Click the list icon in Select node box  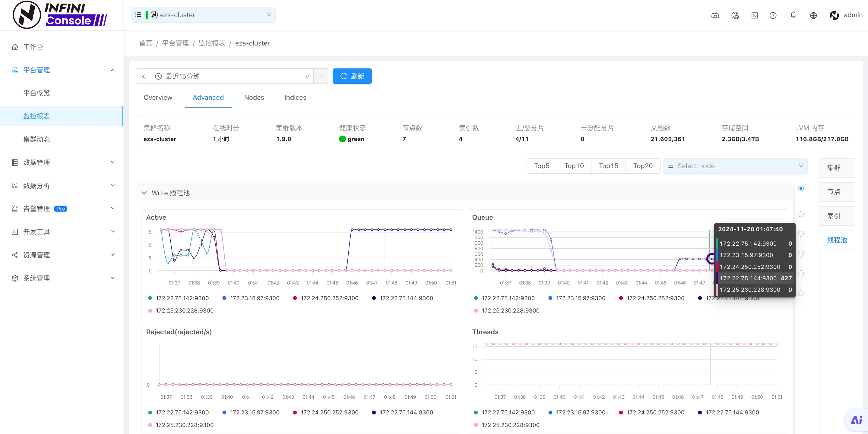670,166
